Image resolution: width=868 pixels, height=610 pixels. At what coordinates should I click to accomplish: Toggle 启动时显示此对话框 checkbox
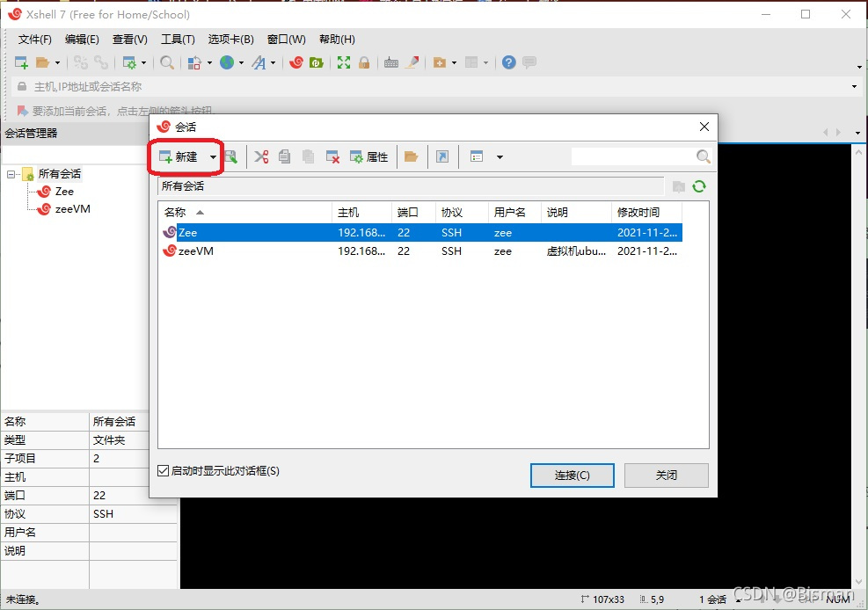[163, 470]
